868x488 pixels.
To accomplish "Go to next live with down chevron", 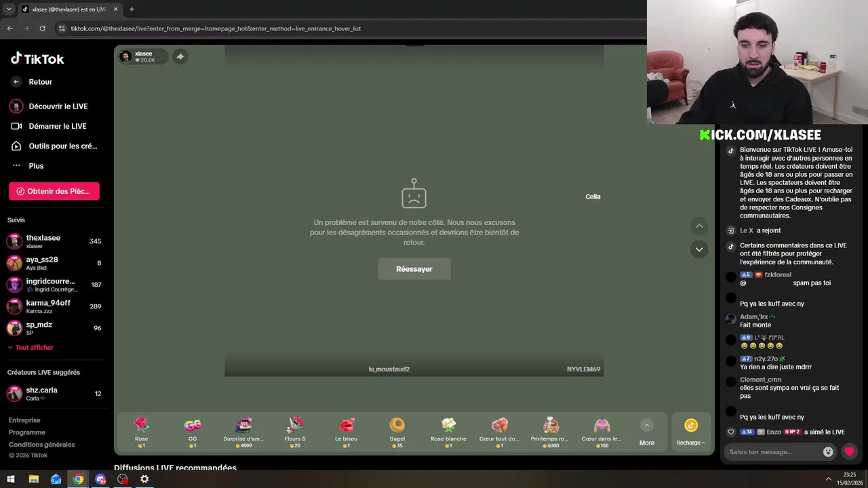I will point(699,249).
